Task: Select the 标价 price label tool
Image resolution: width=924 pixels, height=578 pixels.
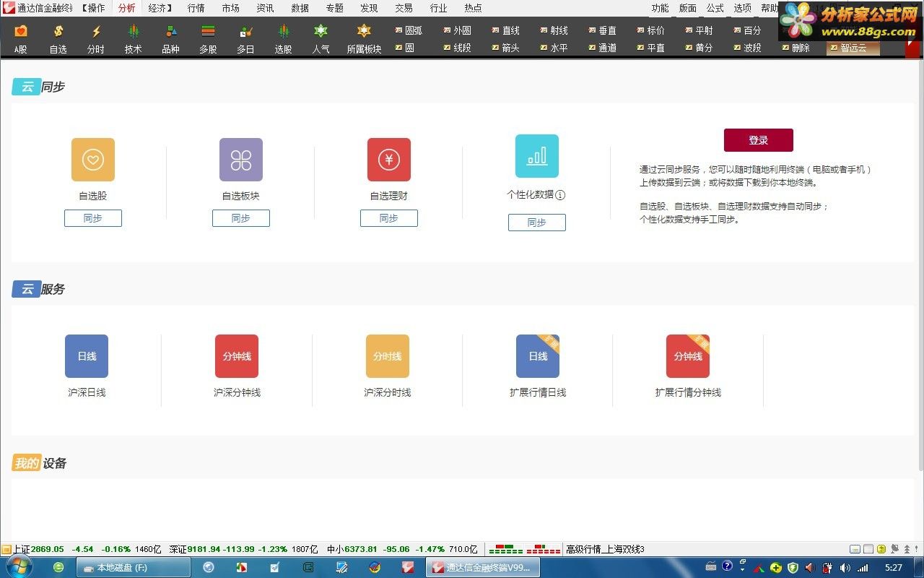Action: tap(650, 30)
